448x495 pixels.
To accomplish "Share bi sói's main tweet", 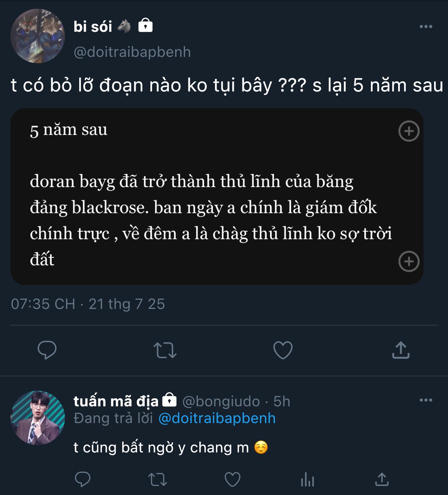I will tap(401, 350).
